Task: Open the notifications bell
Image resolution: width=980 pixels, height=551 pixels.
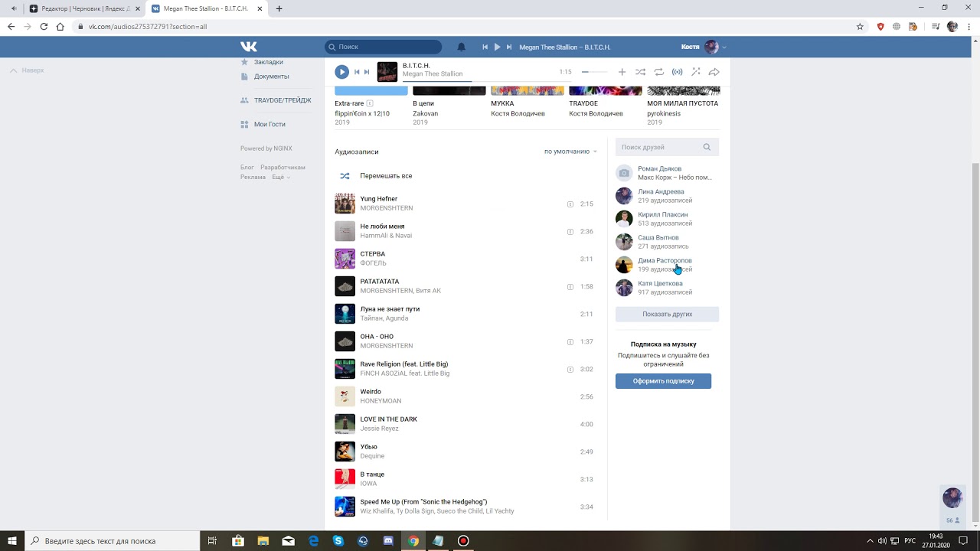Action: pos(461,47)
